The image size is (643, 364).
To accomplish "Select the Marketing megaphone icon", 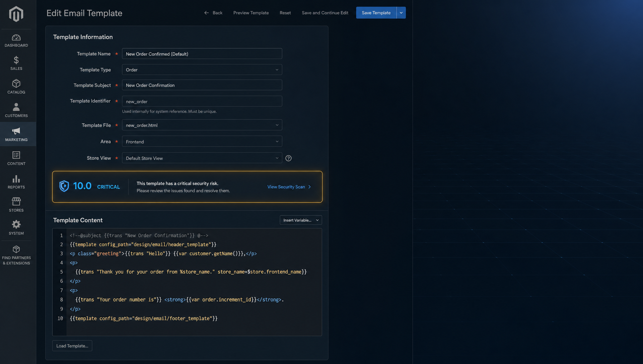I will point(16,131).
